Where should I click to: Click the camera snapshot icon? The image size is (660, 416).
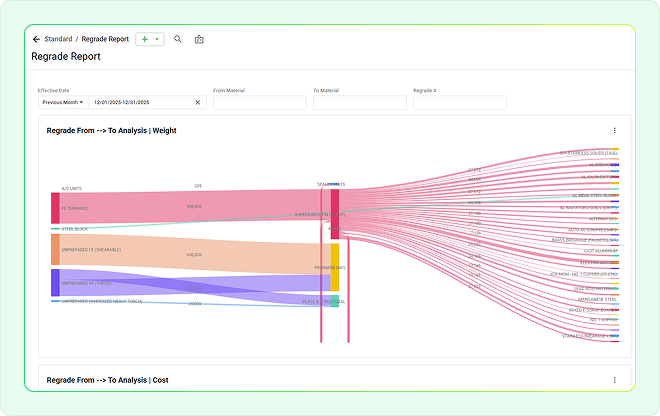pyautogui.click(x=199, y=39)
